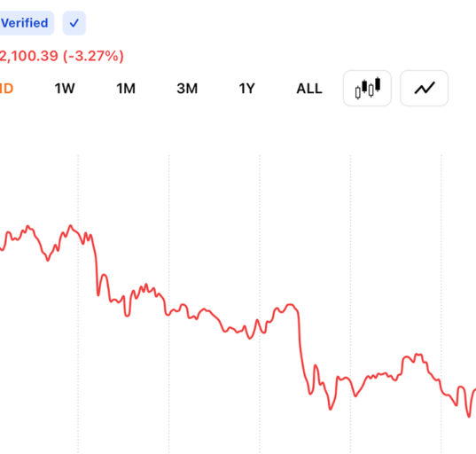Click the second dotted vertical gridline
476x454 pixels.
[168, 303]
